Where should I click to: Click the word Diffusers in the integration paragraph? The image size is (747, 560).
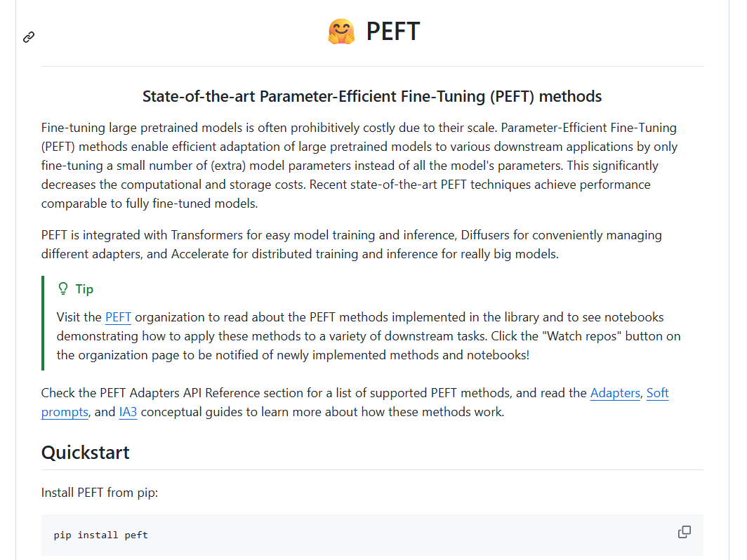click(489, 235)
